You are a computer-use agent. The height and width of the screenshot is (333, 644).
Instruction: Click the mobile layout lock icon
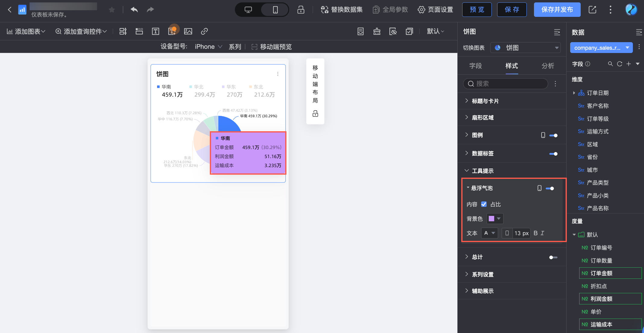[315, 114]
